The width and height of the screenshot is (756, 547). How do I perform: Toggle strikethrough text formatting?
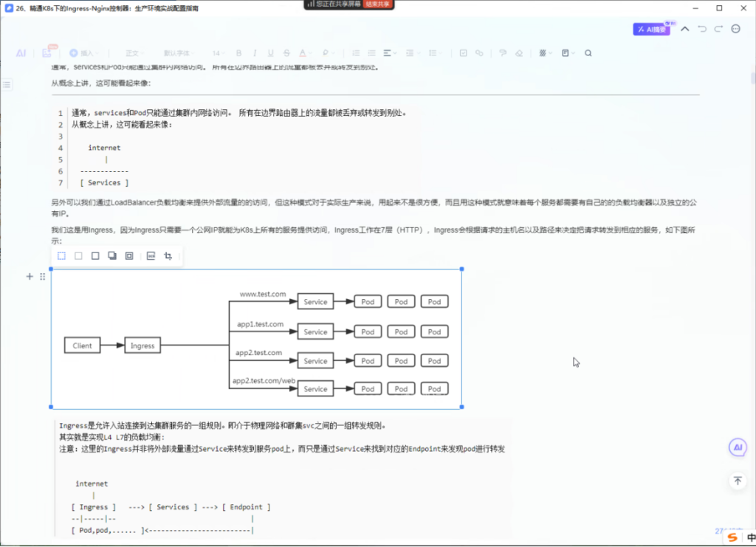coord(286,53)
